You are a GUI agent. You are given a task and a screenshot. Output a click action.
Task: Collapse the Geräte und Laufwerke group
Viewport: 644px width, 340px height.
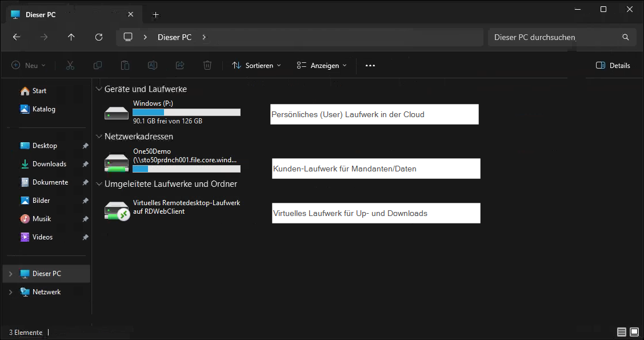98,89
